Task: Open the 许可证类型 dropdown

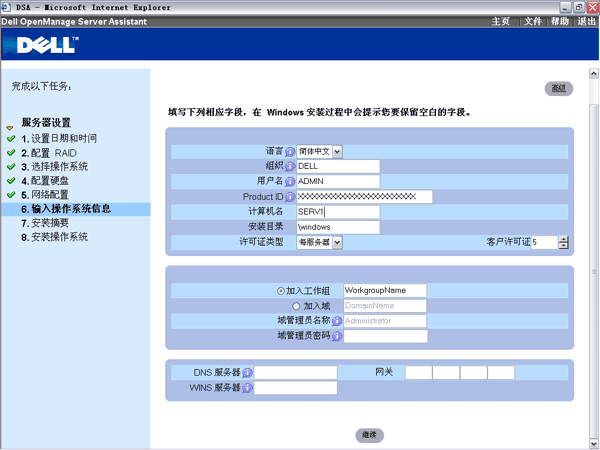Action: point(337,242)
